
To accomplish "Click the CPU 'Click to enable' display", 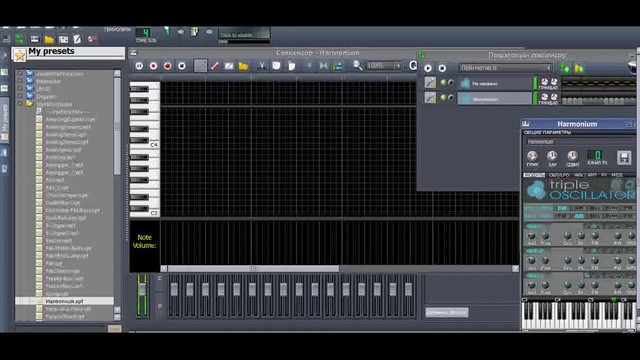I will pos(244,34).
